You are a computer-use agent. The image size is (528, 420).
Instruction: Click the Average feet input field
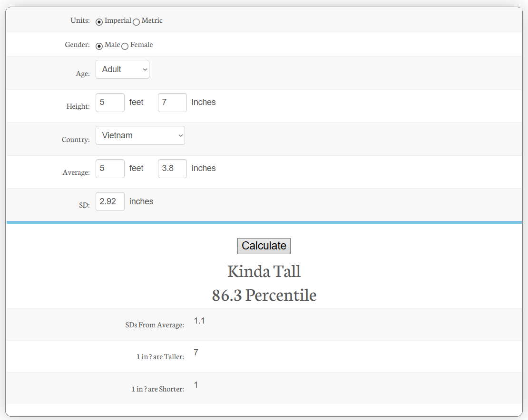[x=110, y=169]
